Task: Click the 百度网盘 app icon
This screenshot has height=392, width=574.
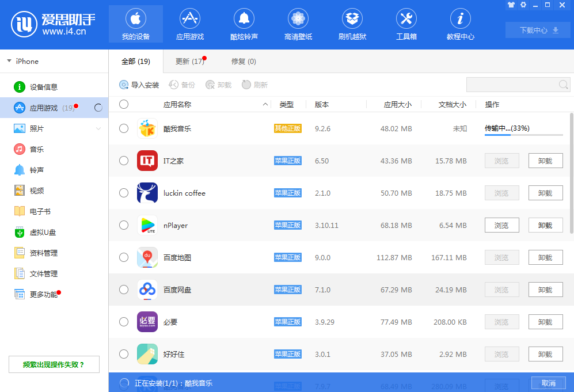Action: point(147,290)
